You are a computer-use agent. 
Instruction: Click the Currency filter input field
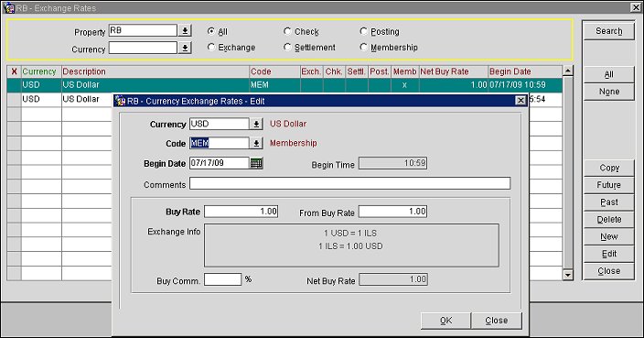pyautogui.click(x=143, y=49)
